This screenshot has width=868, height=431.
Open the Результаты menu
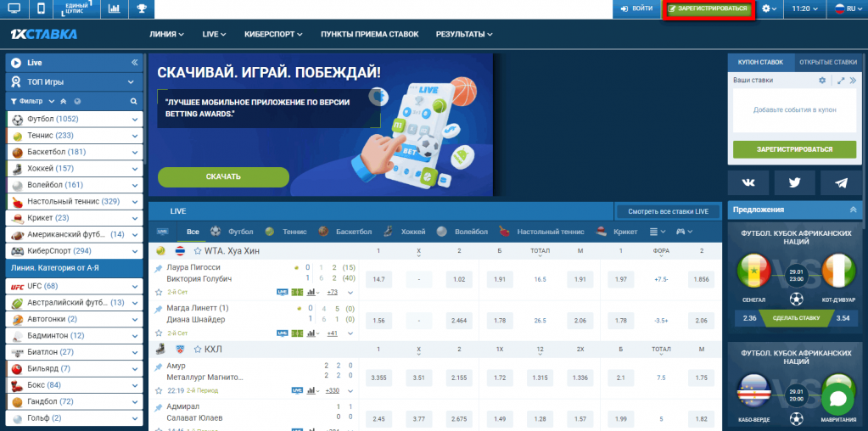464,34
